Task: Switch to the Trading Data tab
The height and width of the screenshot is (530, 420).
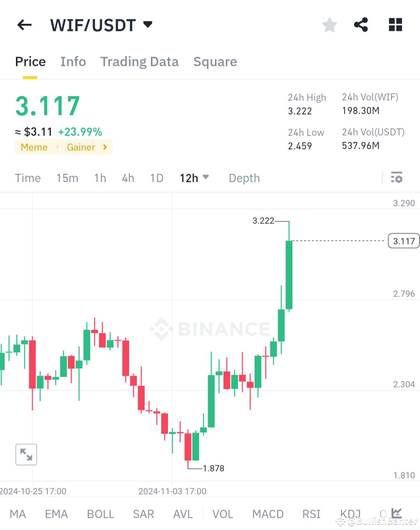Action: (139, 61)
